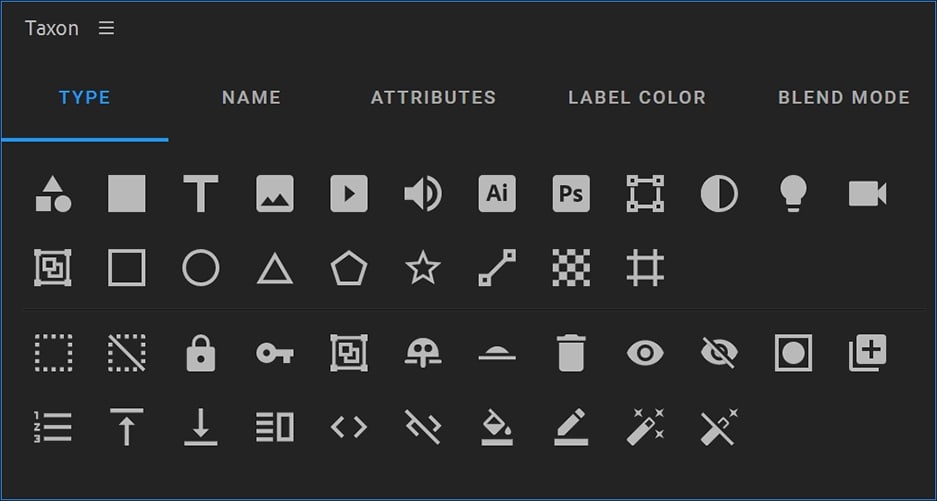This screenshot has height=501, width=937.
Task: Select the Star shape icon
Action: tap(422, 268)
